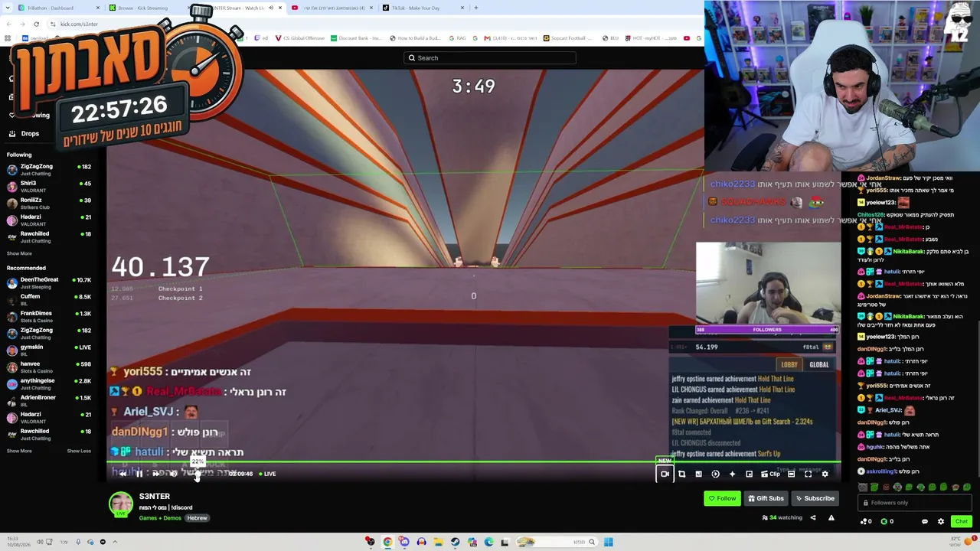Image resolution: width=980 pixels, height=551 pixels.
Task: Open CS: Global Offensive bookmark
Action: click(x=300, y=38)
